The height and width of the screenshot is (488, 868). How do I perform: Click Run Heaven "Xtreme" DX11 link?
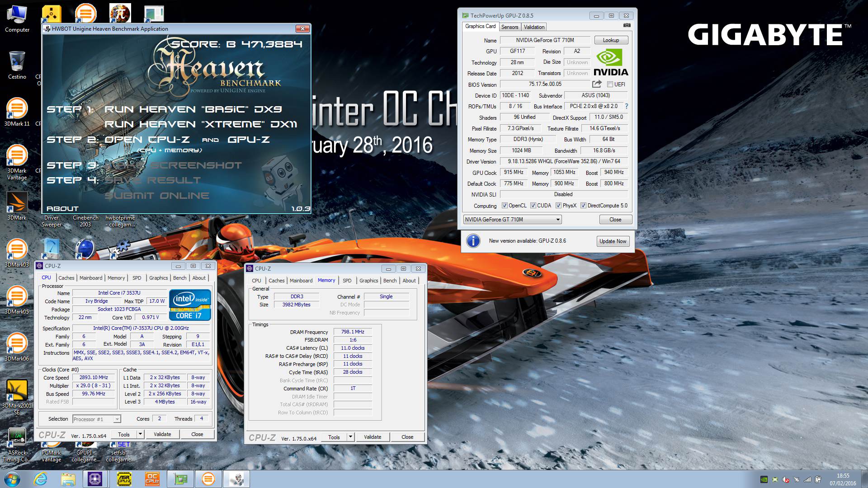tap(201, 124)
